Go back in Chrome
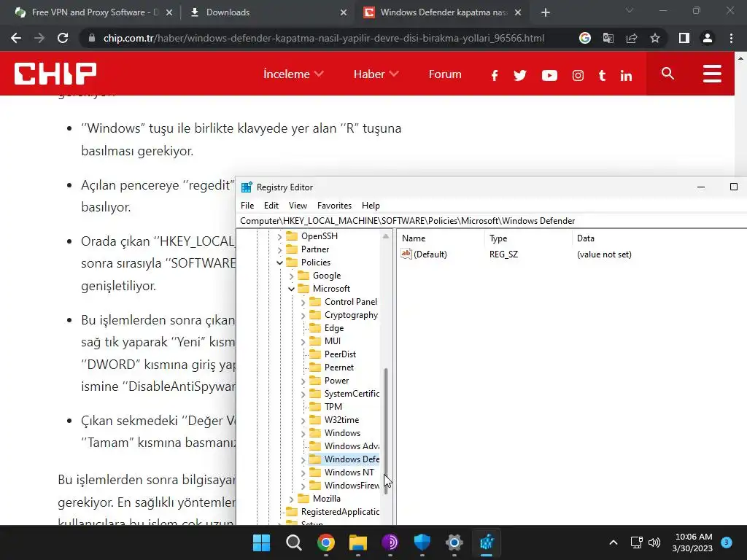Image resolution: width=747 pixels, height=560 pixels. pos(16,38)
